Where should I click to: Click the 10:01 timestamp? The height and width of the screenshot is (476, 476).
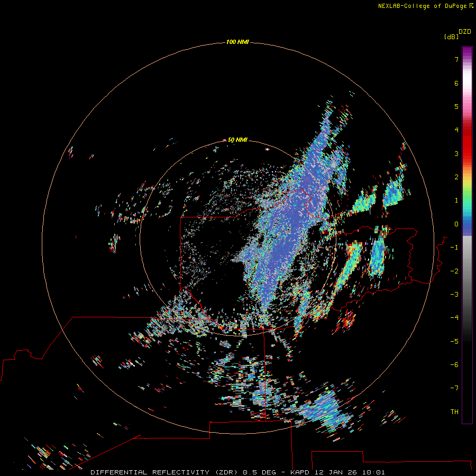click(374, 472)
